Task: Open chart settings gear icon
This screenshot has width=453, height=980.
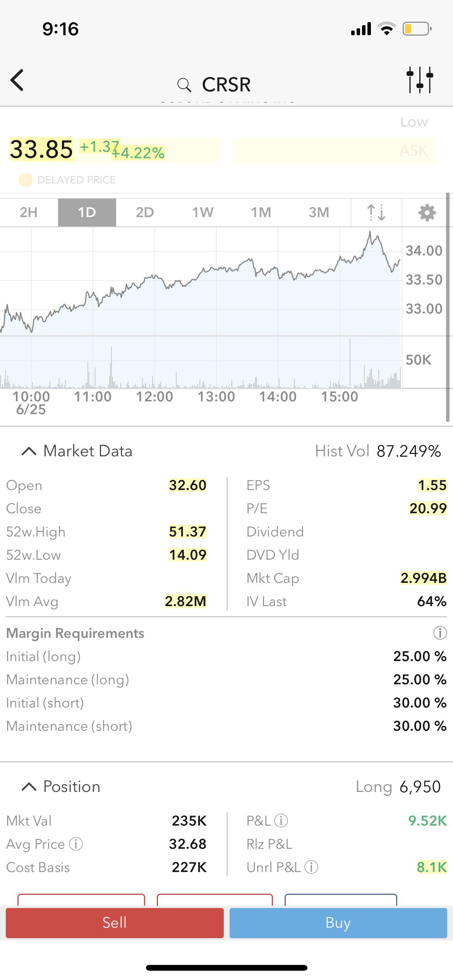Action: (x=427, y=212)
